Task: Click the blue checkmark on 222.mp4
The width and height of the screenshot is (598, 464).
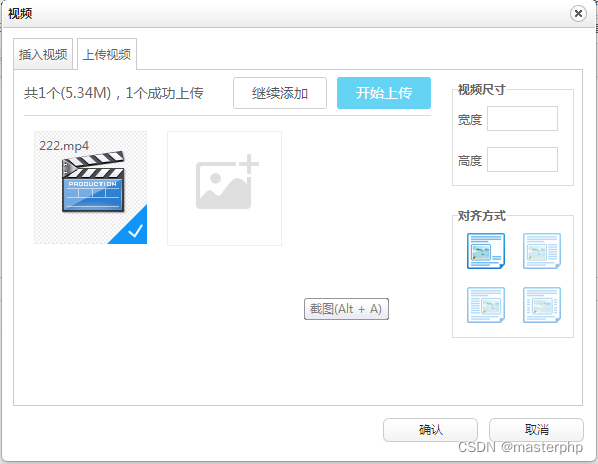Action: [x=134, y=231]
